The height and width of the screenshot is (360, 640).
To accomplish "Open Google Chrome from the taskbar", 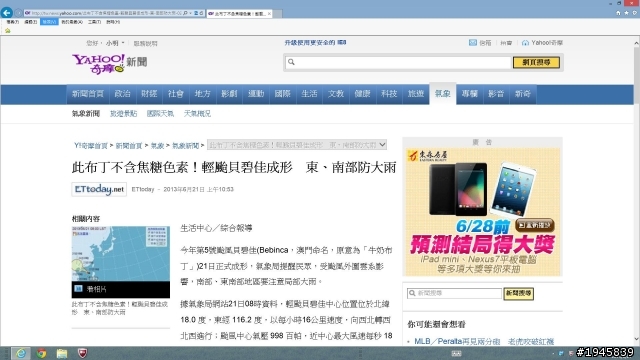I will [41, 353].
